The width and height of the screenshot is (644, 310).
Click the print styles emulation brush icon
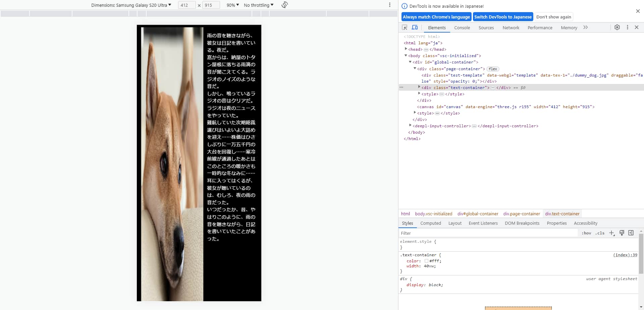click(622, 233)
